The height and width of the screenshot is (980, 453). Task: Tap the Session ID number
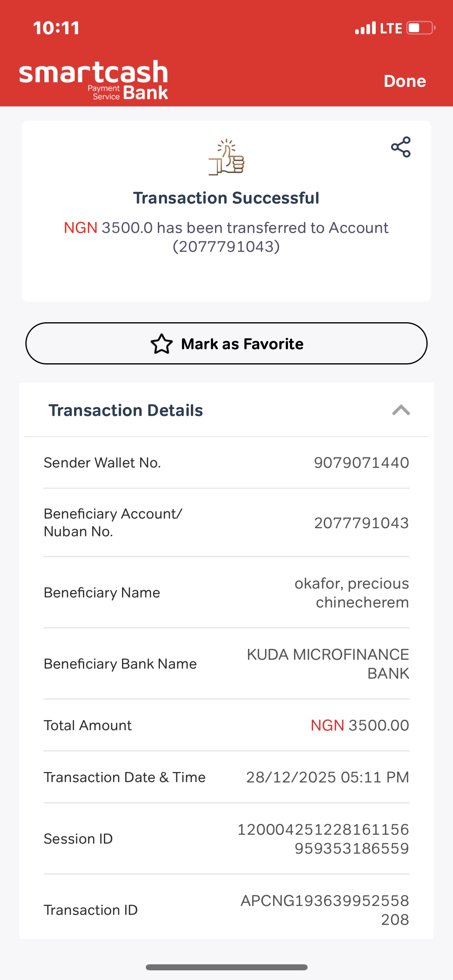[x=323, y=839]
